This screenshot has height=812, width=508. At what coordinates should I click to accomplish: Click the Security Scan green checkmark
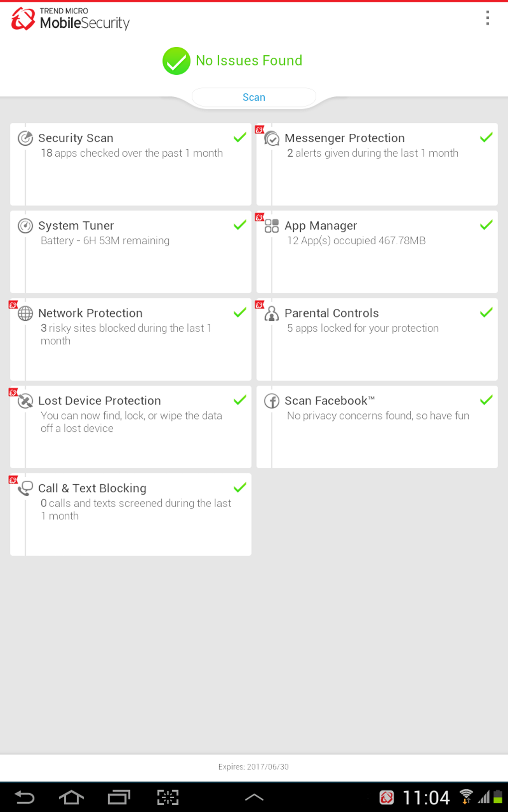click(x=240, y=137)
